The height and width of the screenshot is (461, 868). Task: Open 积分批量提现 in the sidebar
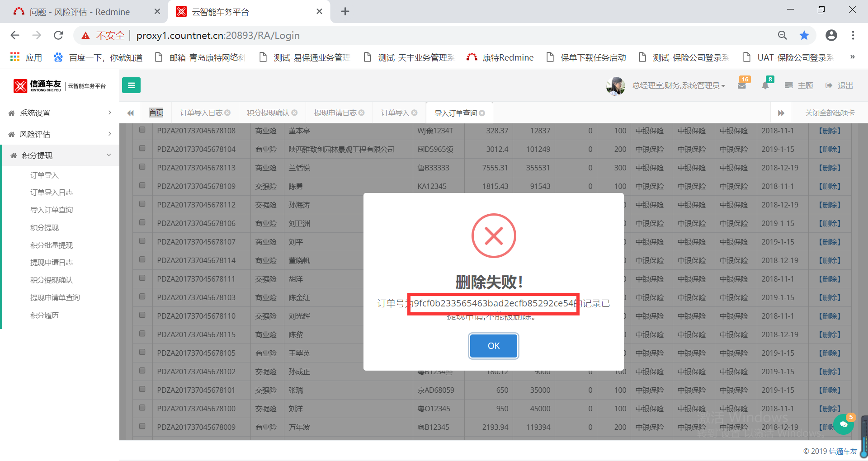[52, 245]
